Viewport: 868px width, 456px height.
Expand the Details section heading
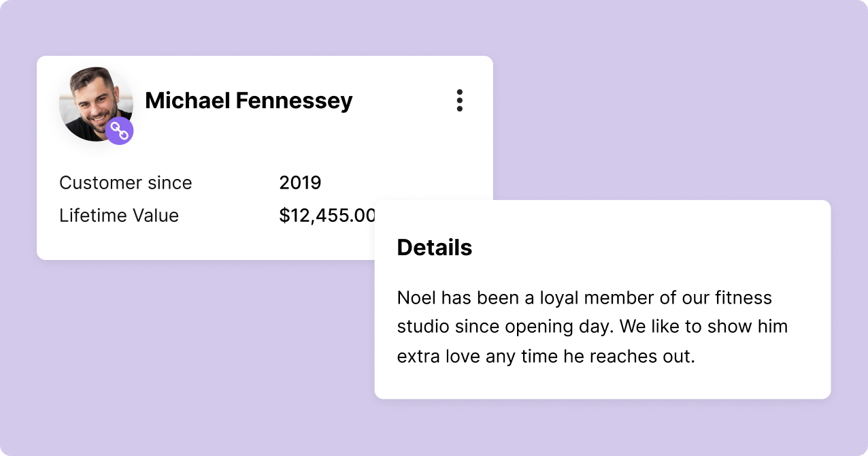click(x=435, y=247)
